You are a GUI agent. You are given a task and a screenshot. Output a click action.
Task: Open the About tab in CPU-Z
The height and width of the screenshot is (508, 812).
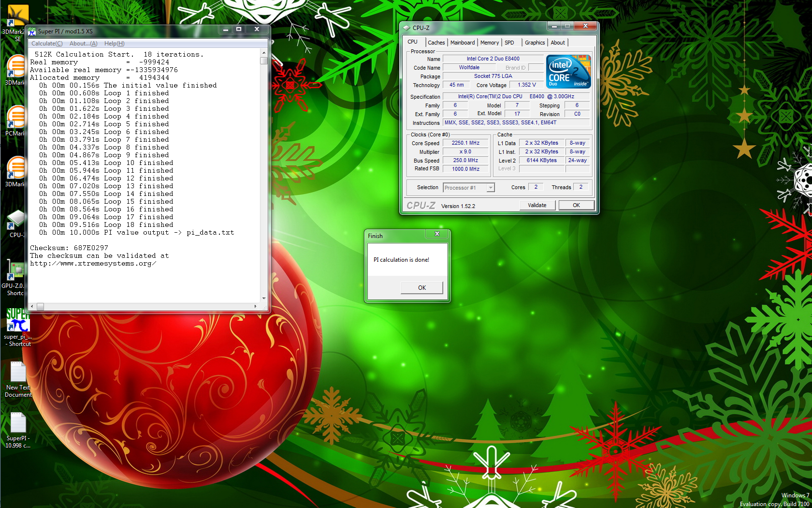pos(558,43)
